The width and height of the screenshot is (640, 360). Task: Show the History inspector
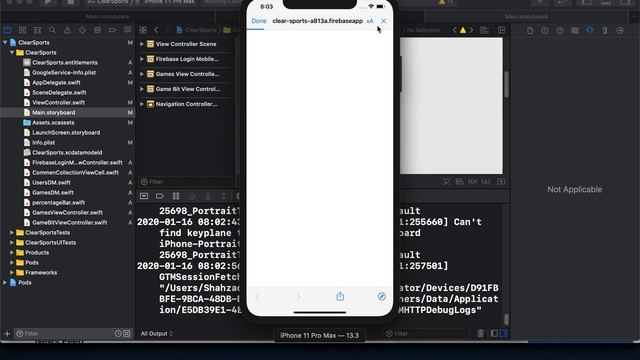[544, 30]
